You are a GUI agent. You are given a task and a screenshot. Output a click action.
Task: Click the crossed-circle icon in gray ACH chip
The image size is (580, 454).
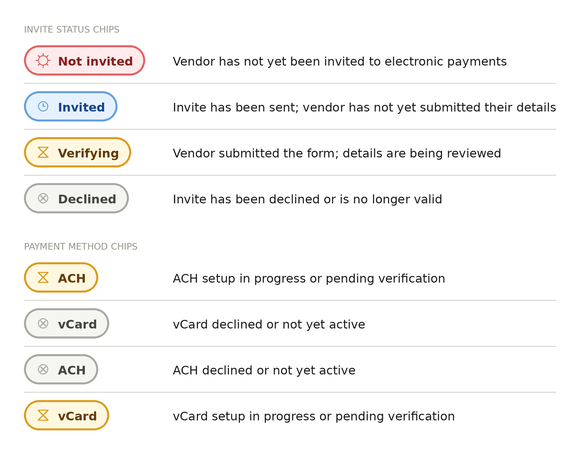[x=43, y=369]
